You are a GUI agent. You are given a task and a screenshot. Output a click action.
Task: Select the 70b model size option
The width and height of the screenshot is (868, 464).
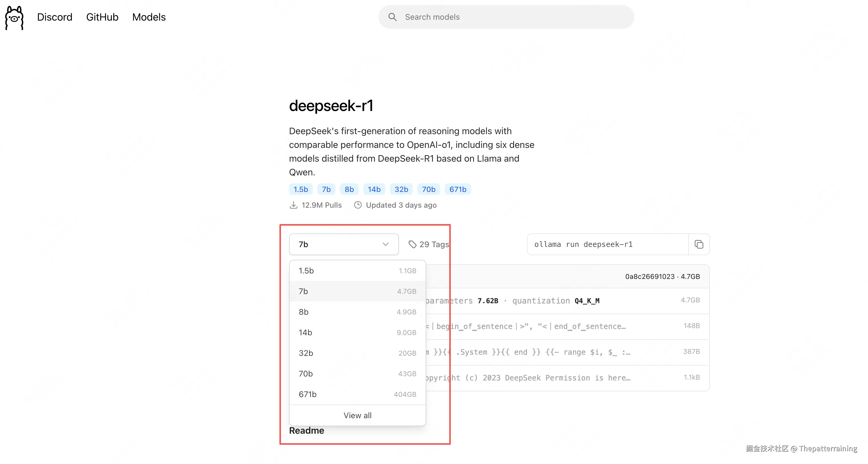point(357,373)
